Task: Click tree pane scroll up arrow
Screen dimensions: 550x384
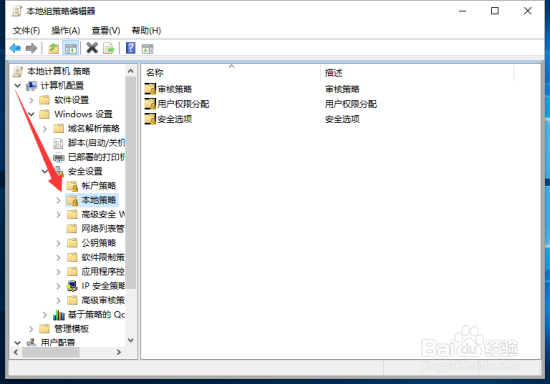Action: [130, 71]
